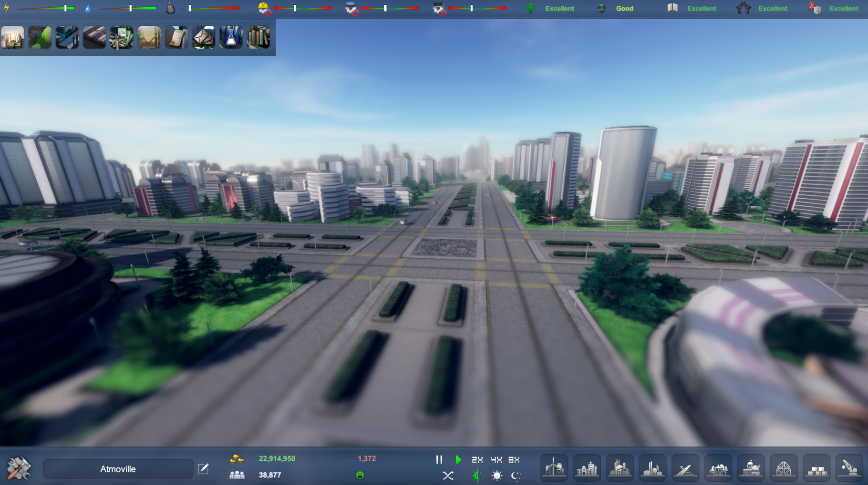868x485 pixels.
Task: Click the police Excellent rating
Action: coord(773,9)
